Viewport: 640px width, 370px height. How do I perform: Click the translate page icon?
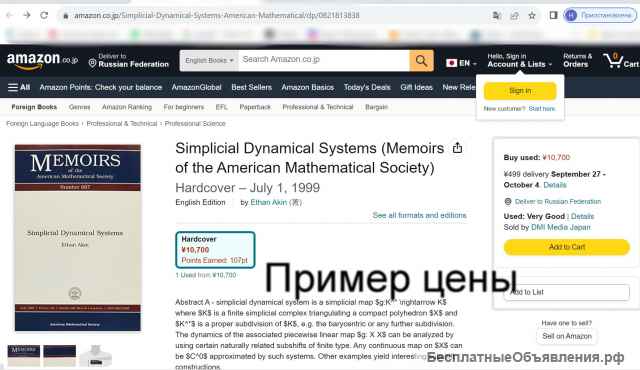pyautogui.click(x=496, y=16)
